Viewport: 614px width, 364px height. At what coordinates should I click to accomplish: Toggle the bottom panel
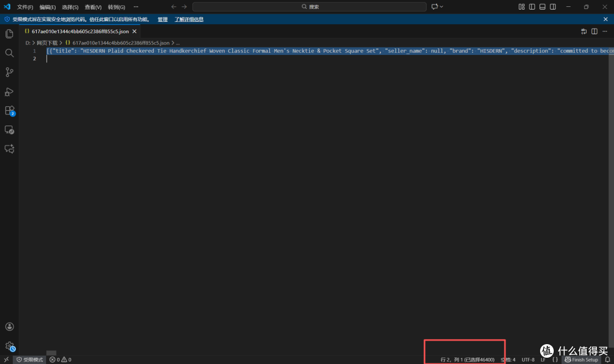coord(542,7)
